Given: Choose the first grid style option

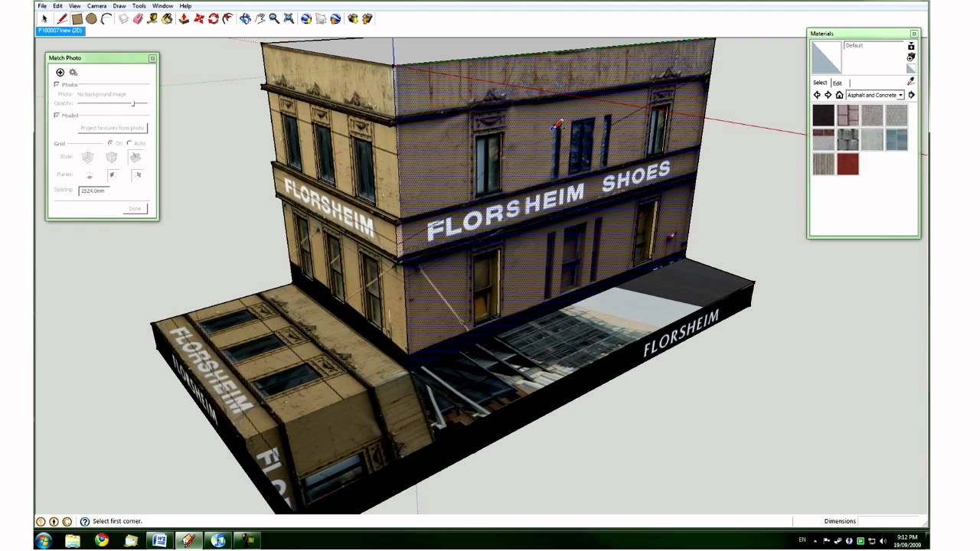Looking at the screenshot, I should tap(87, 157).
